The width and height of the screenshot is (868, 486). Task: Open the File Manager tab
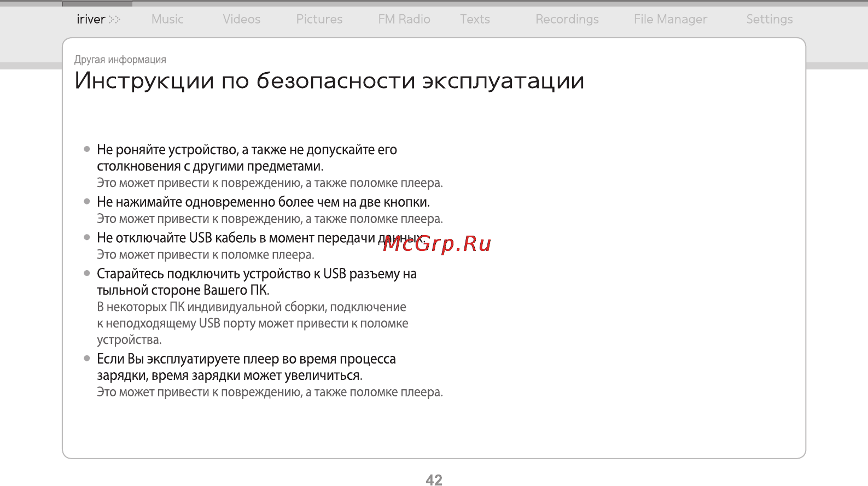tap(671, 19)
